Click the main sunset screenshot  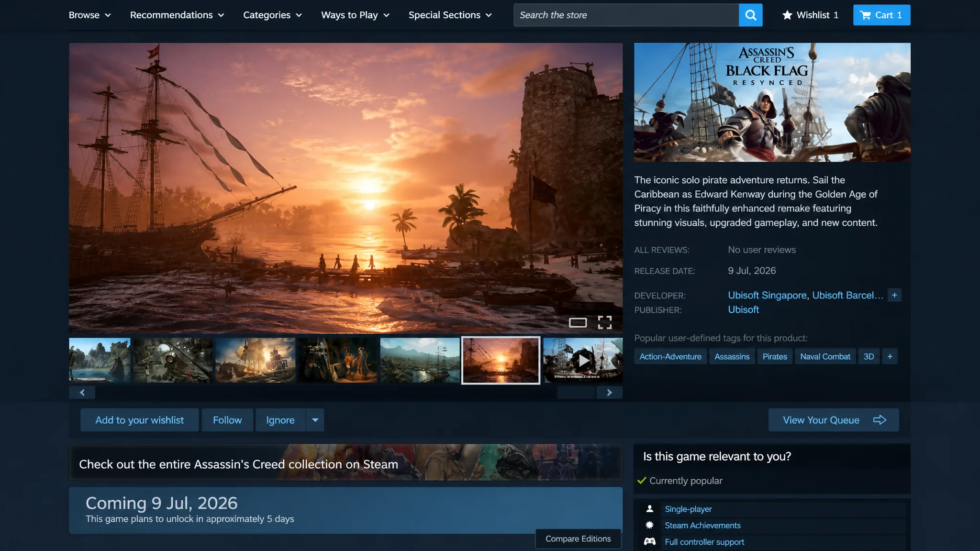coord(345,188)
